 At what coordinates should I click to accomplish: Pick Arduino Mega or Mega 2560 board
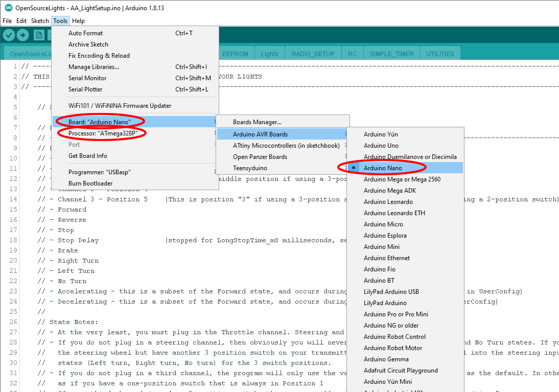click(402, 179)
